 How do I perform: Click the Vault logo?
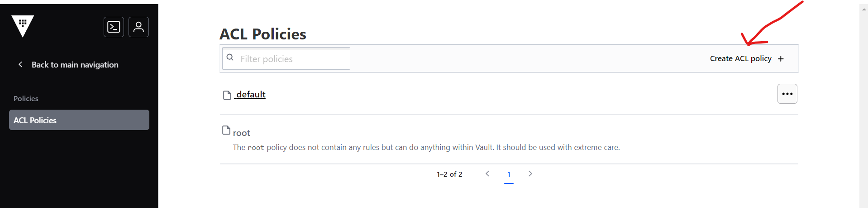point(23,26)
